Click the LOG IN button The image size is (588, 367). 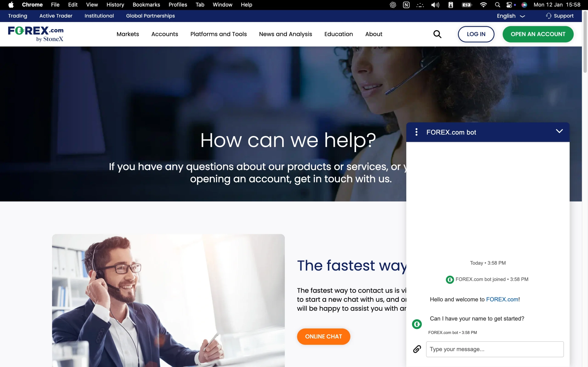pos(476,34)
